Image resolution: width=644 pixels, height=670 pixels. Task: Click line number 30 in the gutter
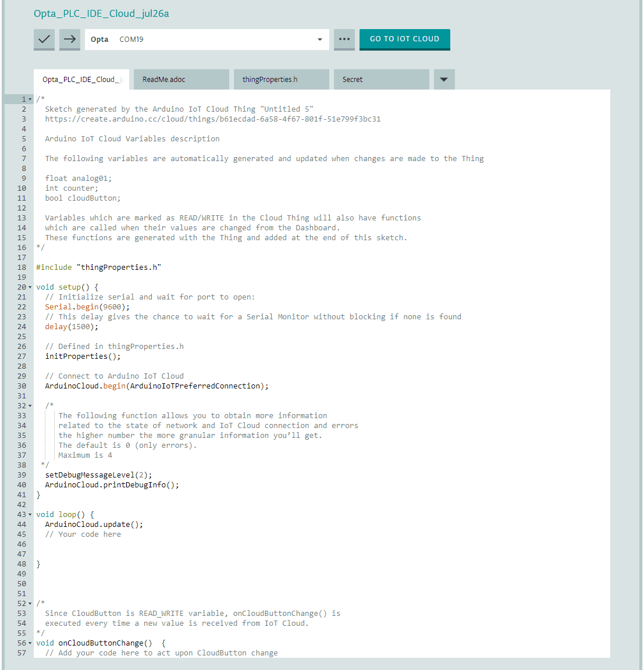tap(22, 386)
